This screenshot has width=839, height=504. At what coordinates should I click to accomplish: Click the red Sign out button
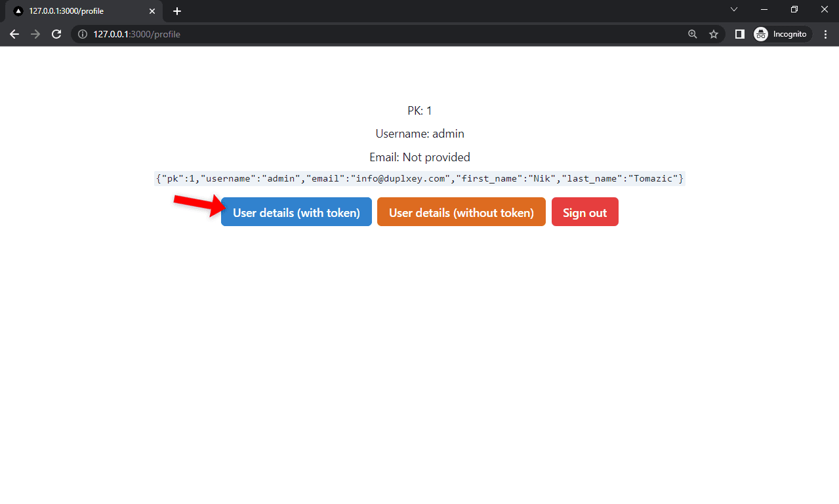coord(584,212)
